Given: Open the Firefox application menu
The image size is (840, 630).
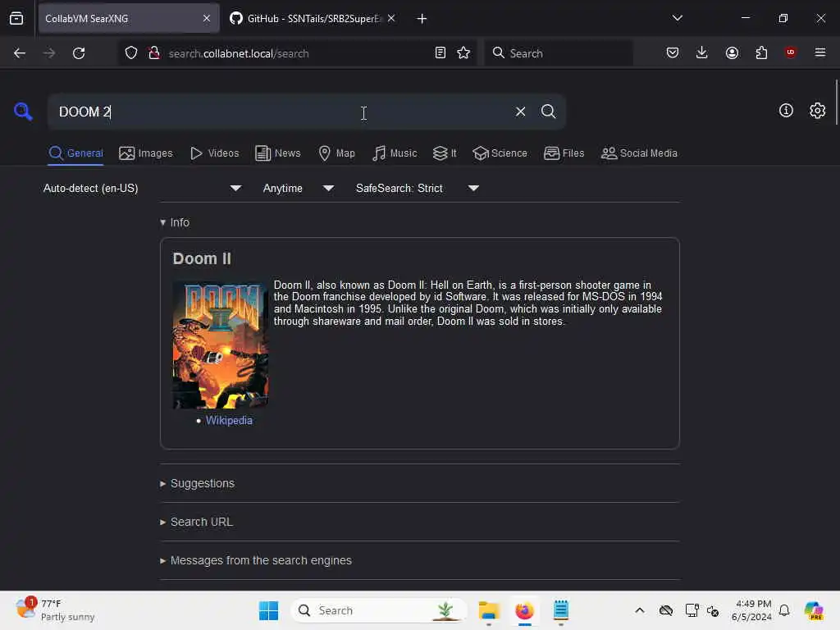Looking at the screenshot, I should 819,52.
